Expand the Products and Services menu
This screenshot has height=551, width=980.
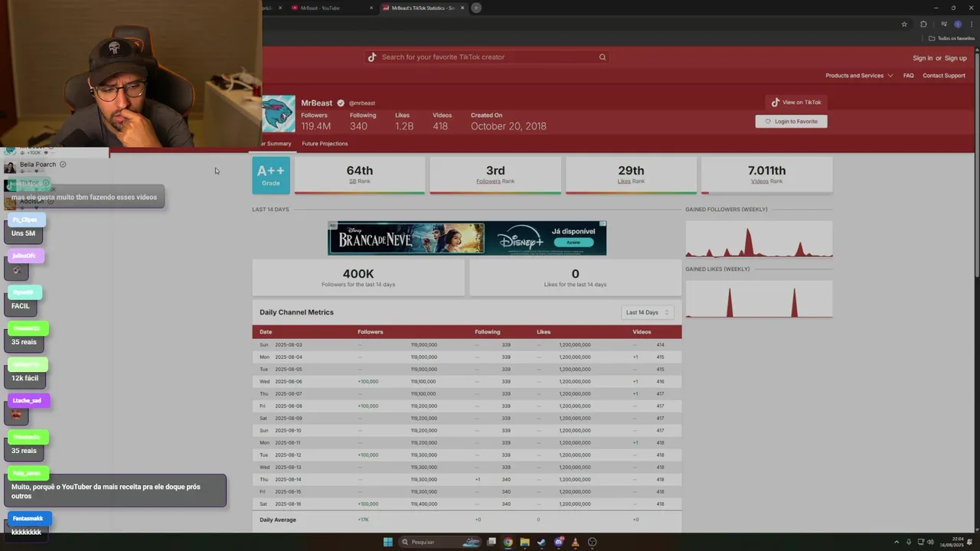pyautogui.click(x=859, y=75)
